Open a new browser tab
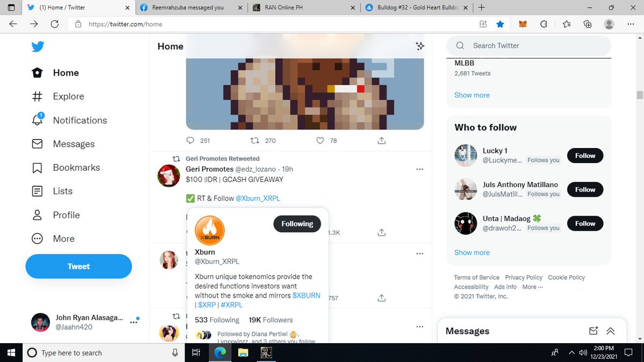The width and height of the screenshot is (644, 362). coord(481,8)
